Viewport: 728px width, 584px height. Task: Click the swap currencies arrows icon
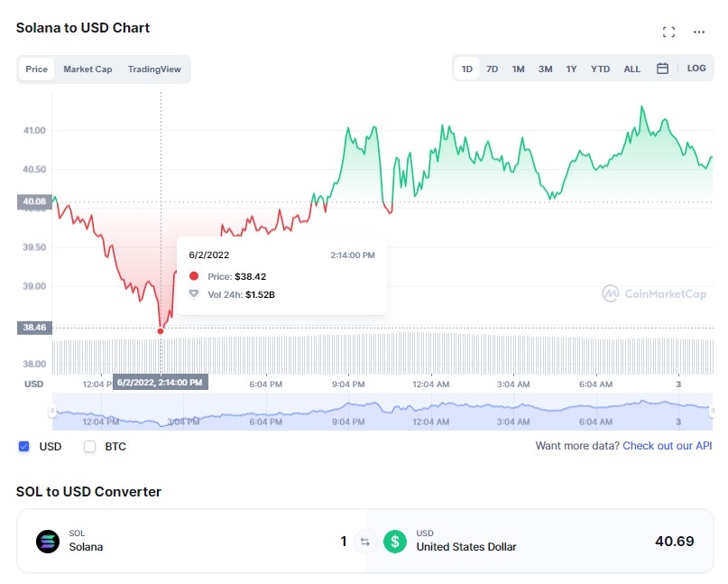(365, 542)
